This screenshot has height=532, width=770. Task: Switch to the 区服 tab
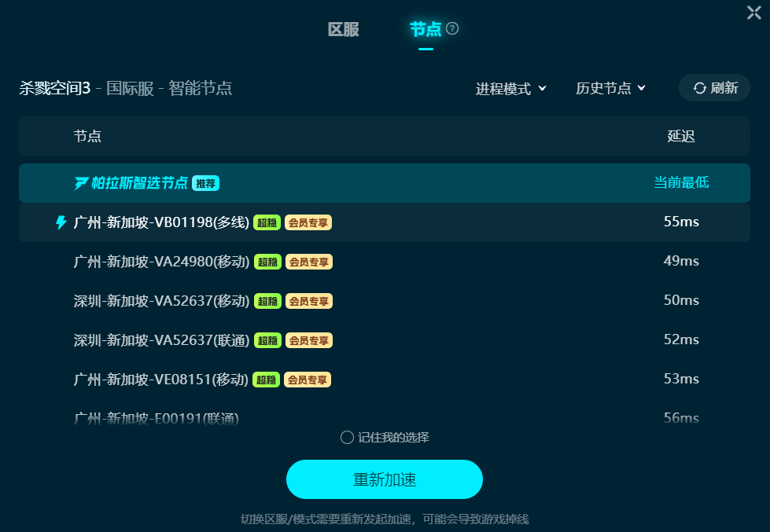[343, 29]
